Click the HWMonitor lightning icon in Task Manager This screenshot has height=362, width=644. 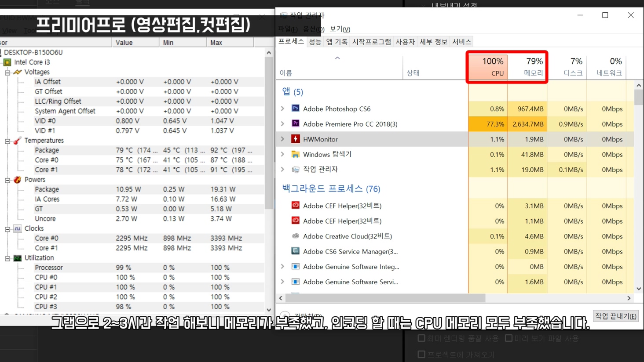[296, 139]
